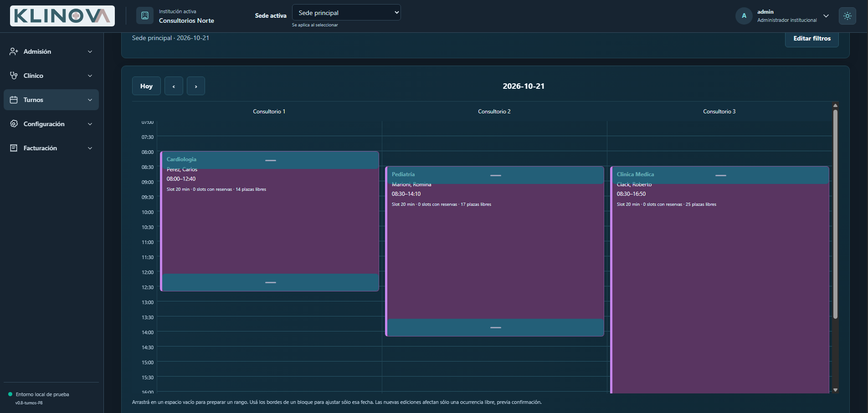Select the Pediatría Marioni, Romina schedule block
This screenshot has width=868, height=413.
coord(495,251)
